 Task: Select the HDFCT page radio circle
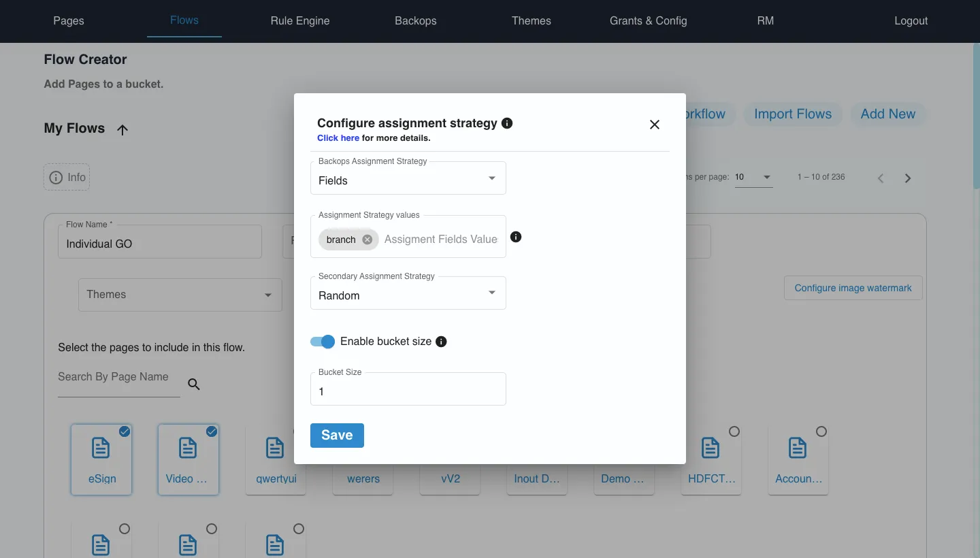click(734, 431)
